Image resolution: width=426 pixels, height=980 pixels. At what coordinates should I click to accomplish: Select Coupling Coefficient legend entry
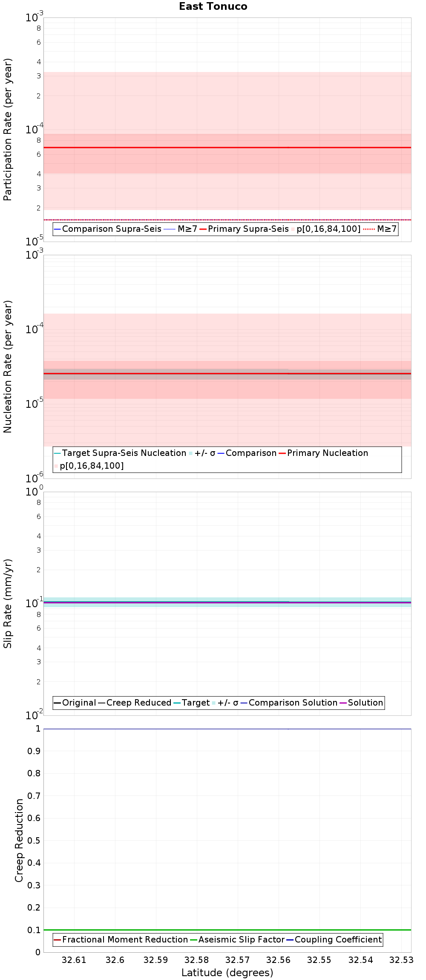coord(334,940)
